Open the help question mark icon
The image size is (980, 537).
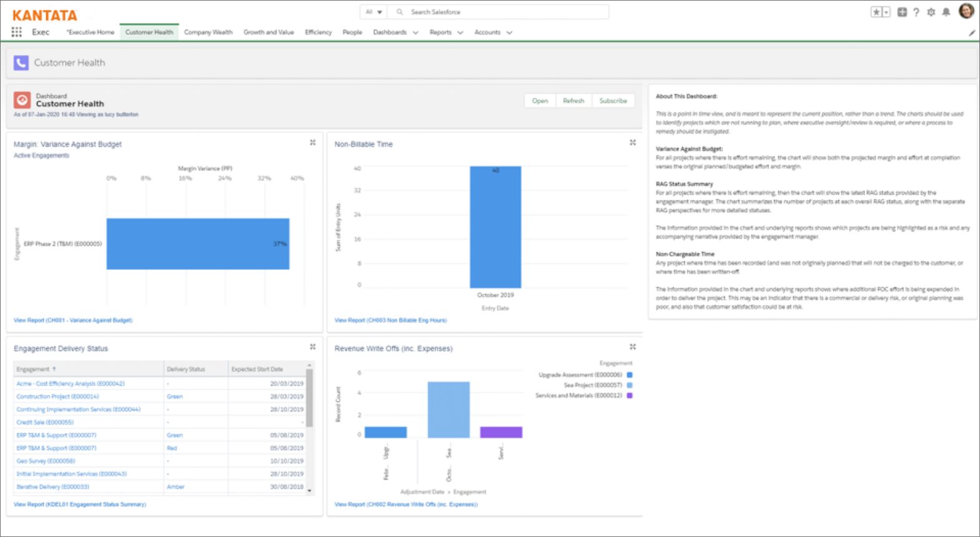coord(916,12)
